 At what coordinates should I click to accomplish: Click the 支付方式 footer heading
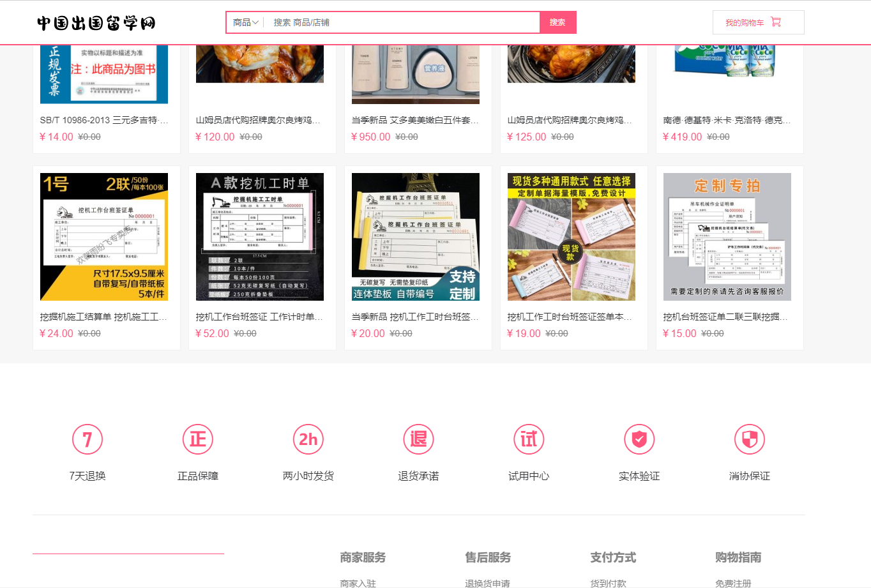pos(613,557)
